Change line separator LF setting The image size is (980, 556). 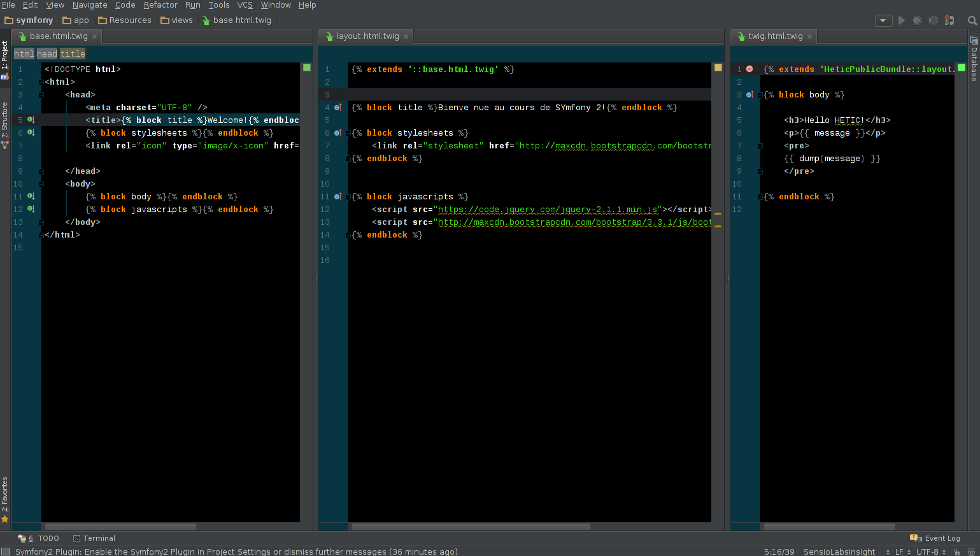tap(902, 552)
